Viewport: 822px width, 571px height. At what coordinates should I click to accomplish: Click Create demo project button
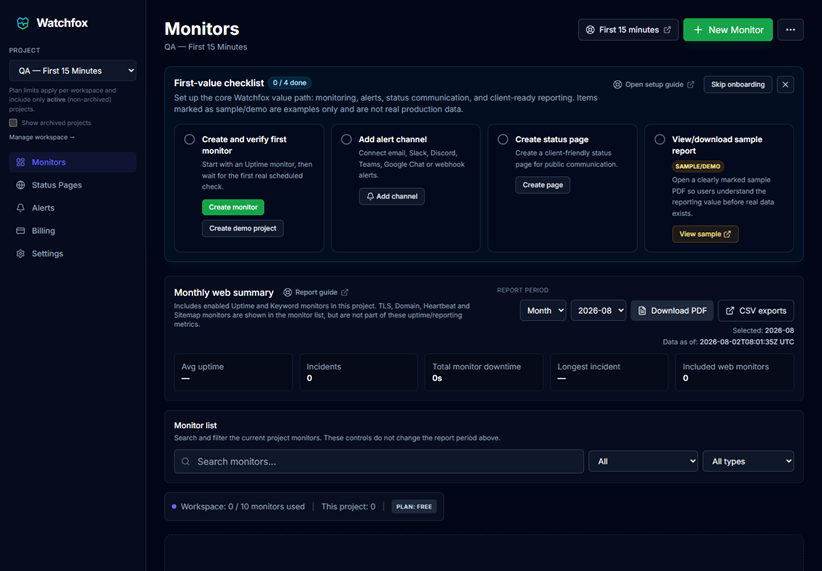243,229
